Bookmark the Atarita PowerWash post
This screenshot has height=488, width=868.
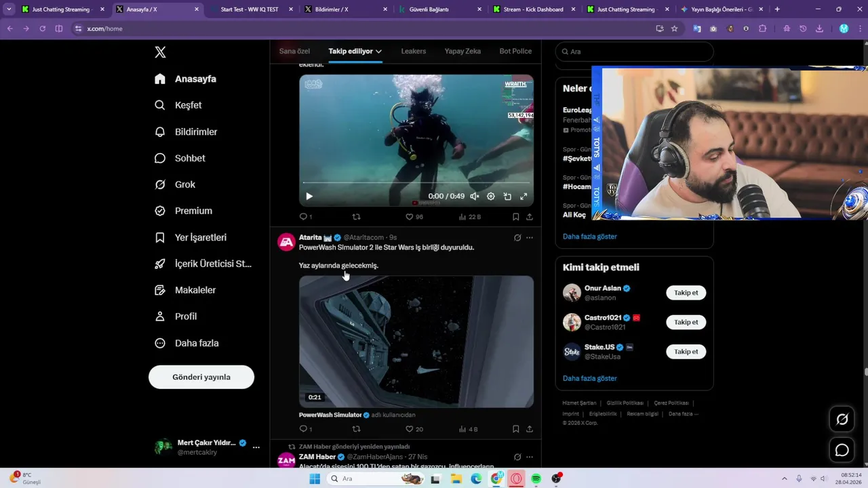tap(515, 429)
